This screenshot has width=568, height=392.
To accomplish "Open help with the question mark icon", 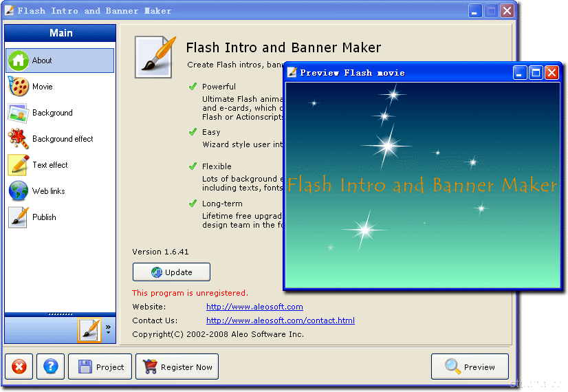I will [x=50, y=367].
